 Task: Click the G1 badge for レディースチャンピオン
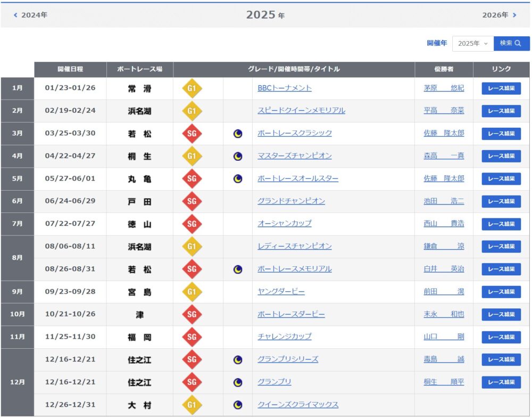click(x=192, y=247)
